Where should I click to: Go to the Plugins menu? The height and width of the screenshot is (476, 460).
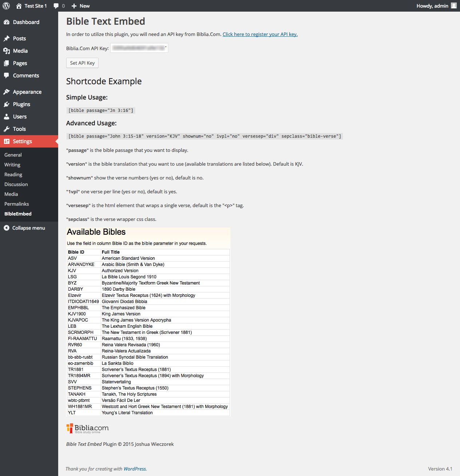pyautogui.click(x=29, y=104)
